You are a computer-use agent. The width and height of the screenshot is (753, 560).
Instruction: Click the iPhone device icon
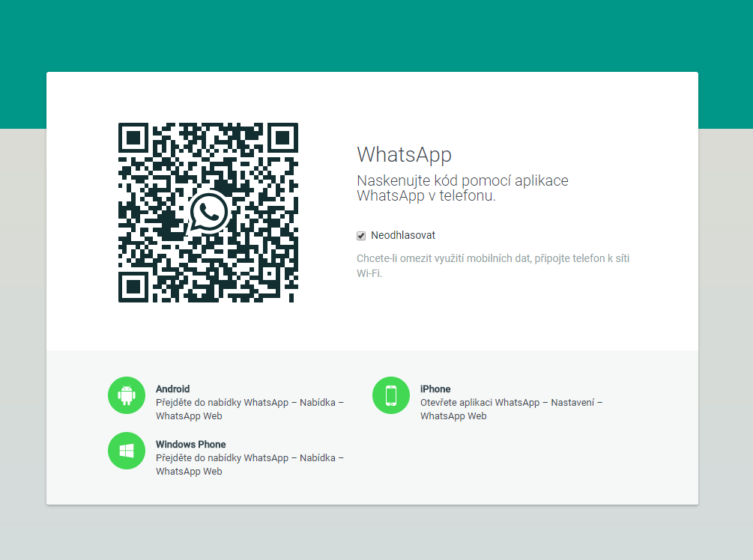(391, 395)
